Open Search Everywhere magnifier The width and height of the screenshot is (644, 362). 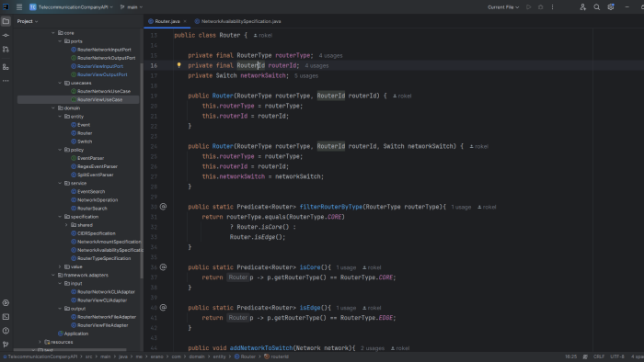pyautogui.click(x=597, y=7)
